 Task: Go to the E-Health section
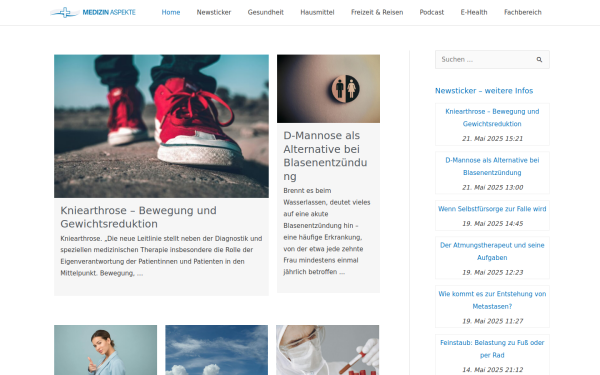[474, 12]
